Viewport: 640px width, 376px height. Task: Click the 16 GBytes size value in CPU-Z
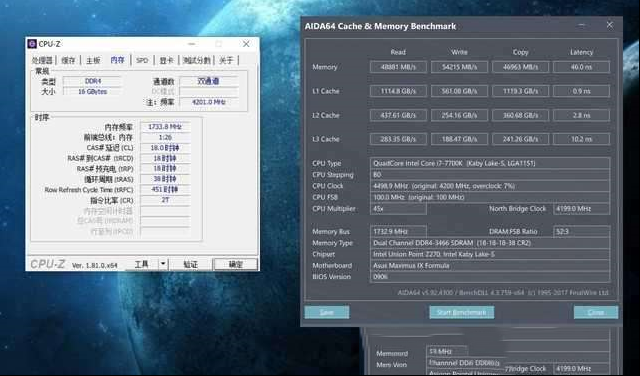coord(93,91)
